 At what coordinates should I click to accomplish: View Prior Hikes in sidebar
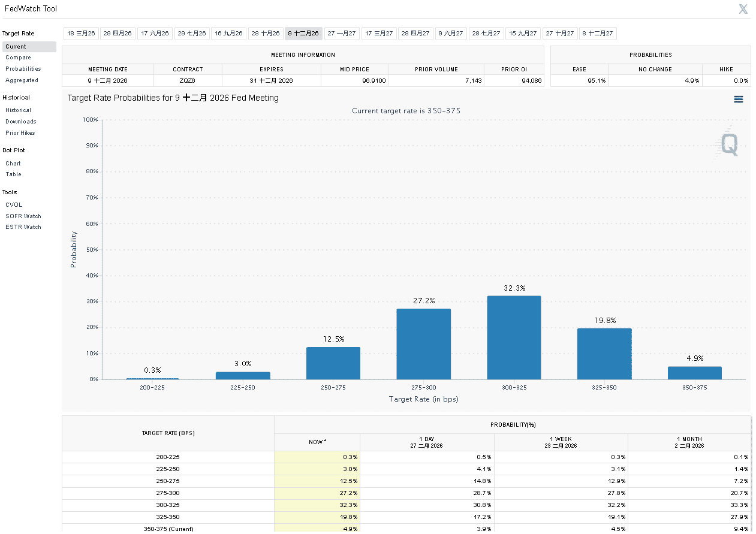click(20, 133)
